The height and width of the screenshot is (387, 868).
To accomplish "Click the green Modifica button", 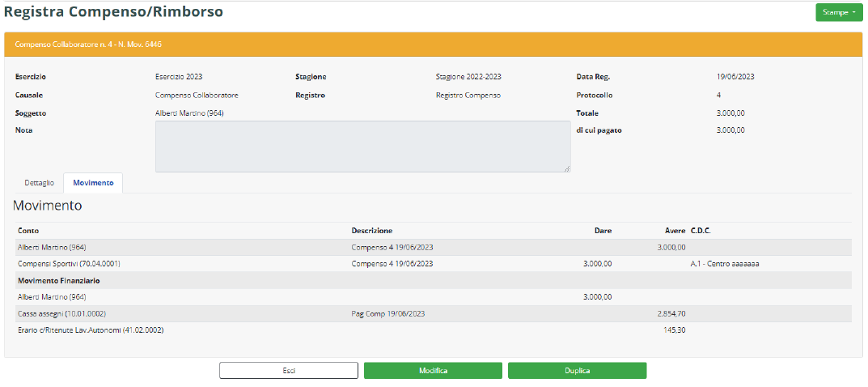I will pyautogui.click(x=433, y=371).
